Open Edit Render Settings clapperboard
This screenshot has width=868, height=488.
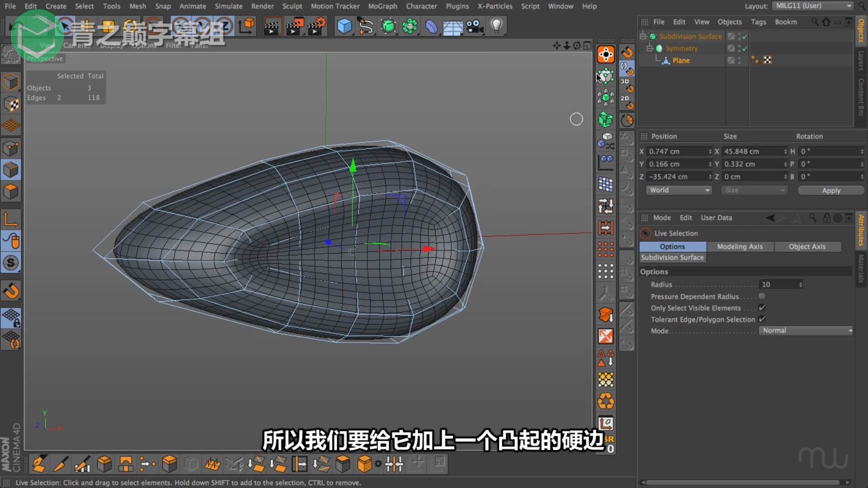(x=316, y=26)
